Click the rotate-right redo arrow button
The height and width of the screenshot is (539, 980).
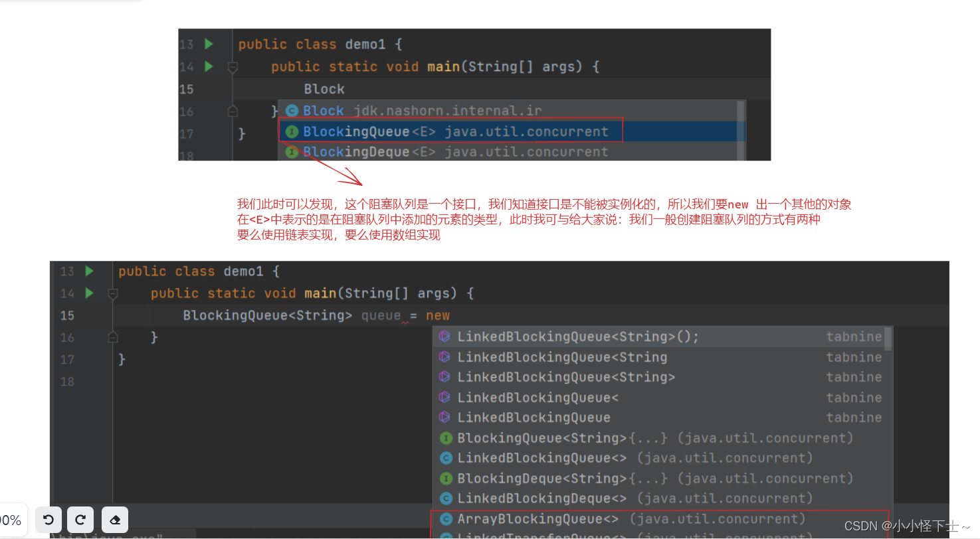80,520
